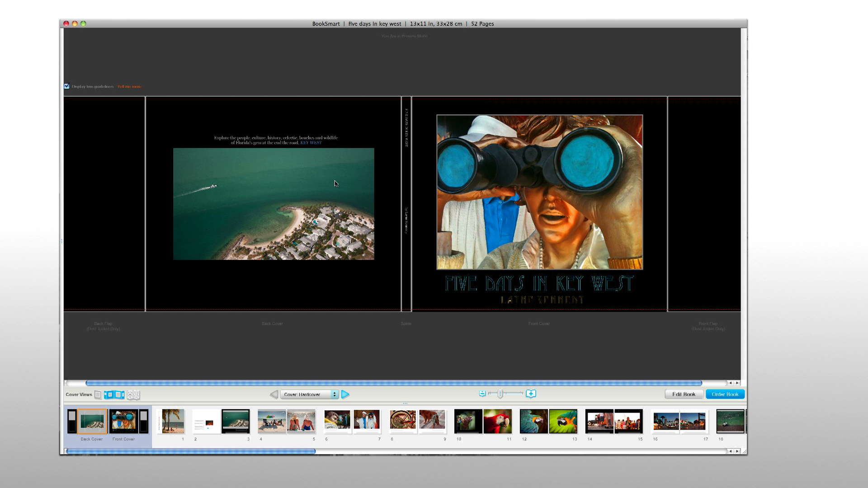Click the Tell me more link
Viewport: 868px width, 488px height.
coord(130,87)
